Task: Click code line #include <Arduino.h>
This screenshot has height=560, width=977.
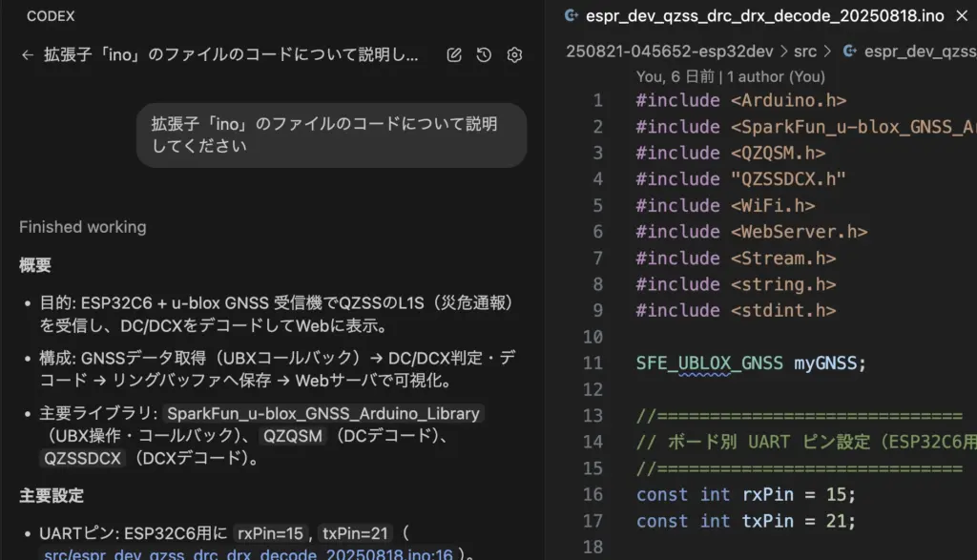Action: pyautogui.click(x=740, y=100)
